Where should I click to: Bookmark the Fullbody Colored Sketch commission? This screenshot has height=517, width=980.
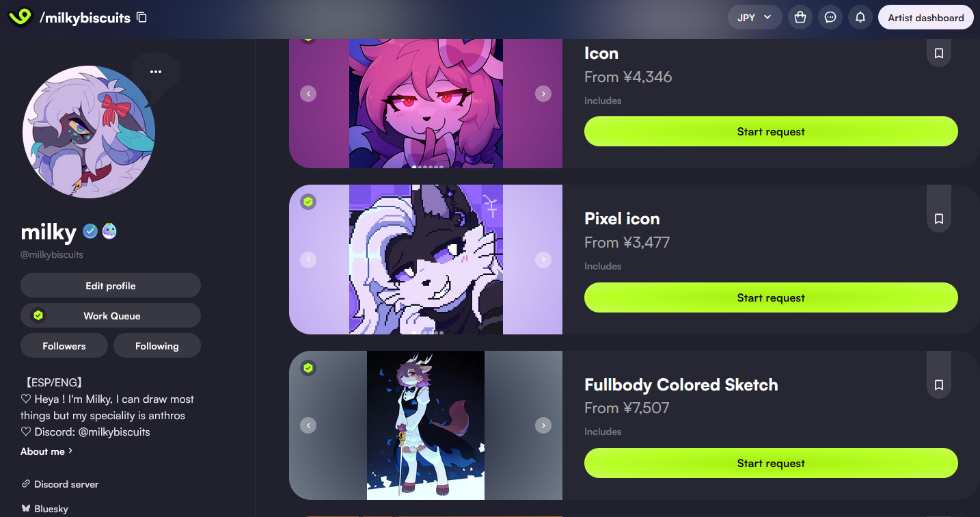(x=939, y=385)
